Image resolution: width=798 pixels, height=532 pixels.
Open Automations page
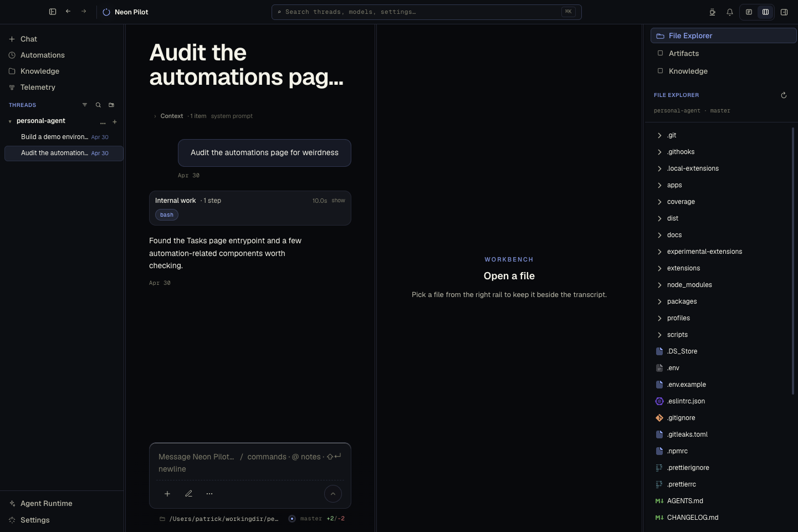coord(62,55)
